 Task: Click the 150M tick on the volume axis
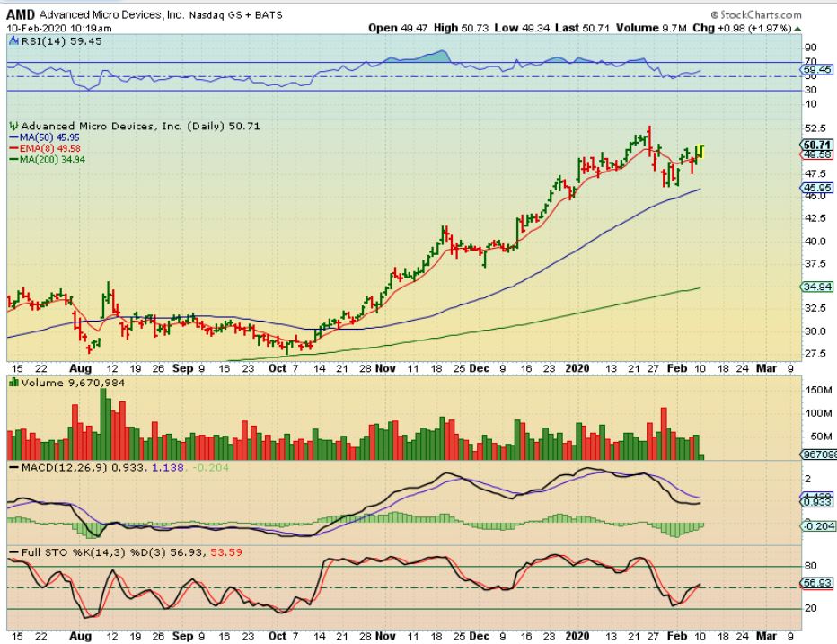click(x=821, y=391)
